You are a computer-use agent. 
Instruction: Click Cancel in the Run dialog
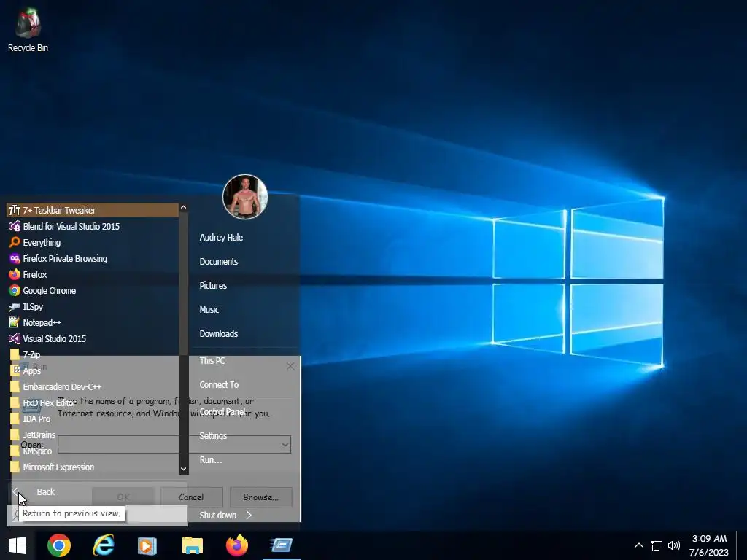pyautogui.click(x=192, y=497)
